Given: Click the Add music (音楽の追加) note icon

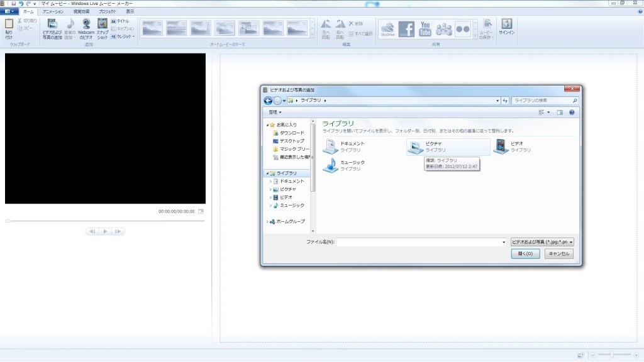Looking at the screenshot, I should click(70, 24).
